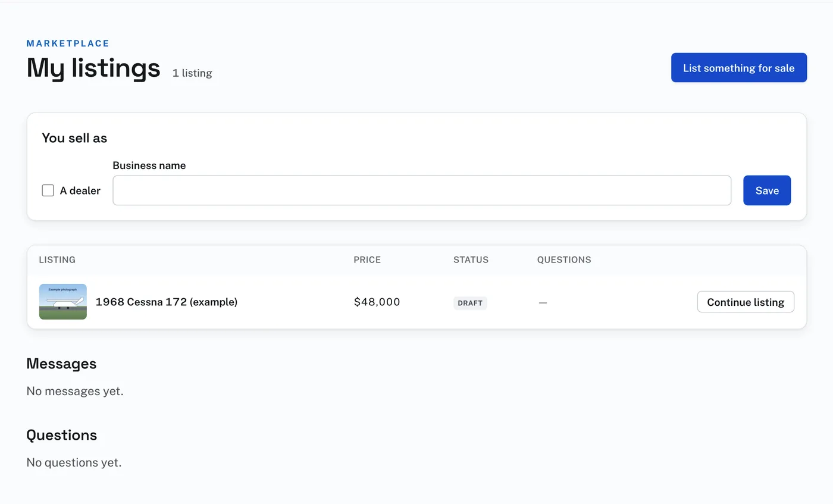Click the PRICE column header
This screenshot has height=504, width=833.
[367, 260]
